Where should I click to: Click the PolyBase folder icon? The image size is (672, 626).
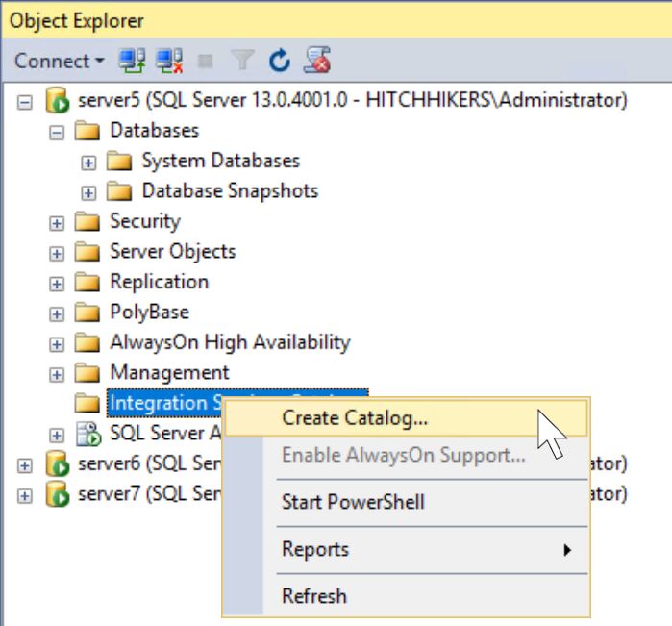point(87,313)
